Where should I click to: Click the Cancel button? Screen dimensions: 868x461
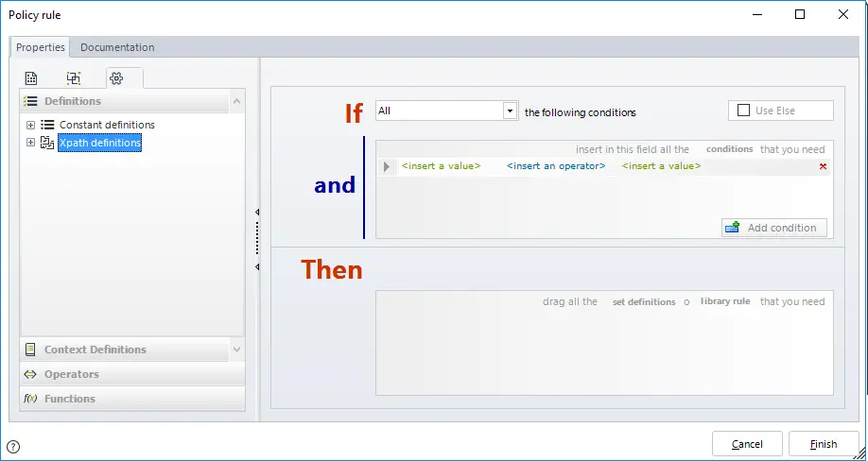coord(747,444)
